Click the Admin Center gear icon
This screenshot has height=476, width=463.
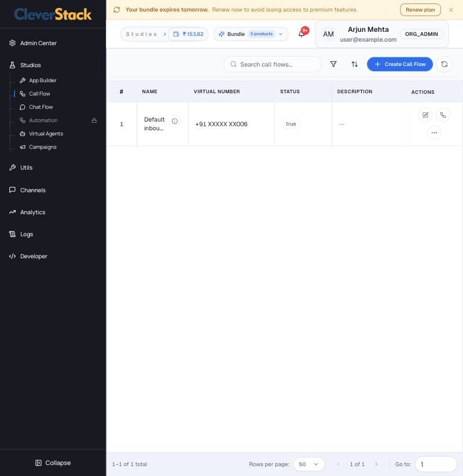point(12,43)
